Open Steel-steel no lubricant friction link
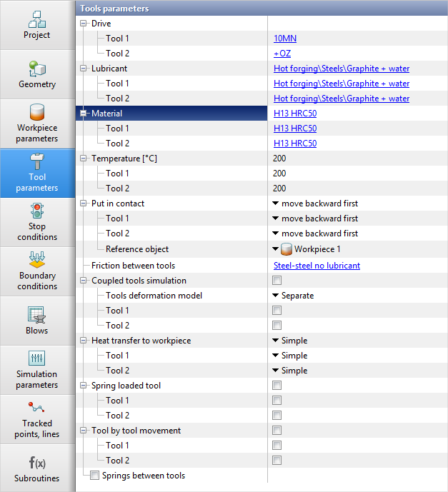 [x=317, y=266]
